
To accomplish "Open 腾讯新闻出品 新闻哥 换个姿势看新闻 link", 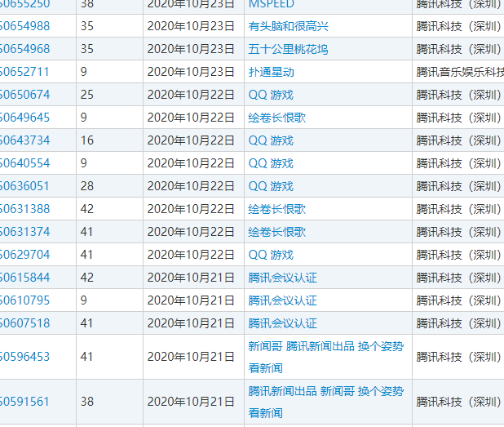I will click(326, 402).
